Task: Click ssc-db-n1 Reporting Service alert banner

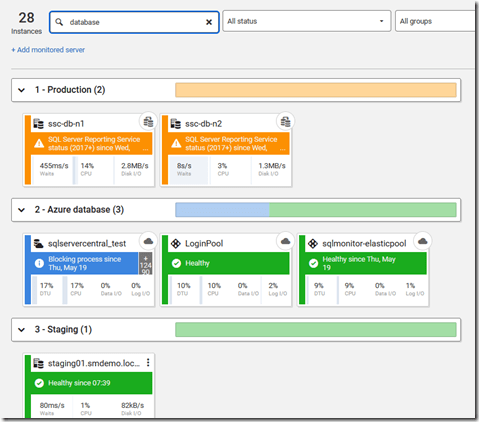Action: pyautogui.click(x=92, y=144)
